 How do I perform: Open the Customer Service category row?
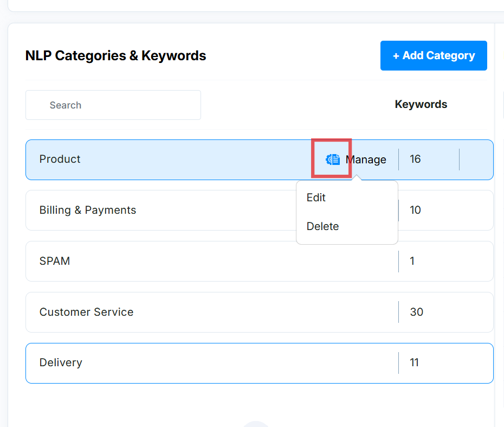tap(86, 312)
